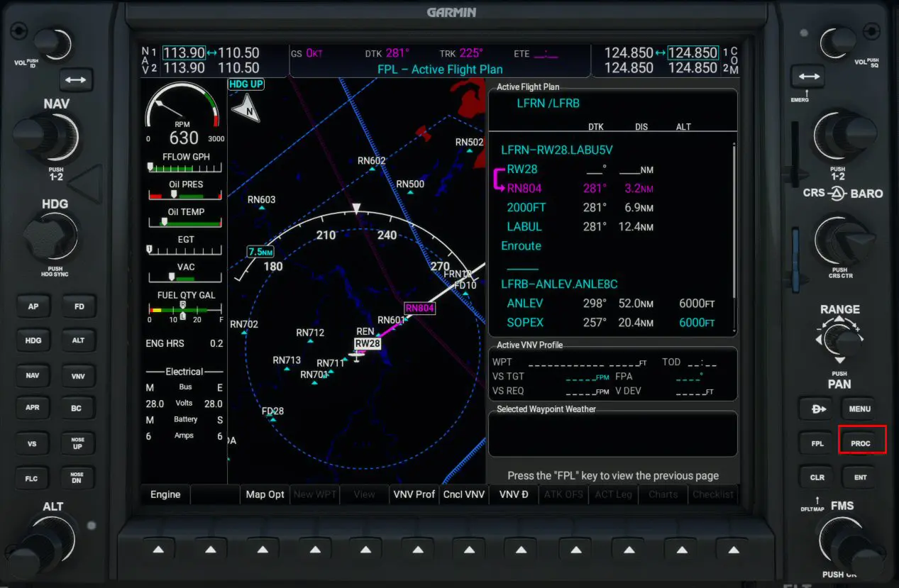Click the RN602 waypoint on the map
Screen dimensions: 899x588
click(371, 163)
